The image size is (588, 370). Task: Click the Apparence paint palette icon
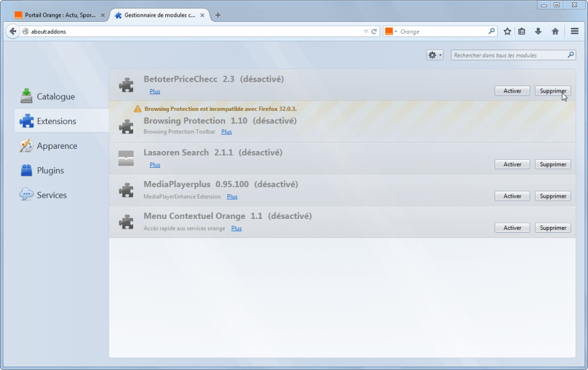pyautogui.click(x=26, y=145)
